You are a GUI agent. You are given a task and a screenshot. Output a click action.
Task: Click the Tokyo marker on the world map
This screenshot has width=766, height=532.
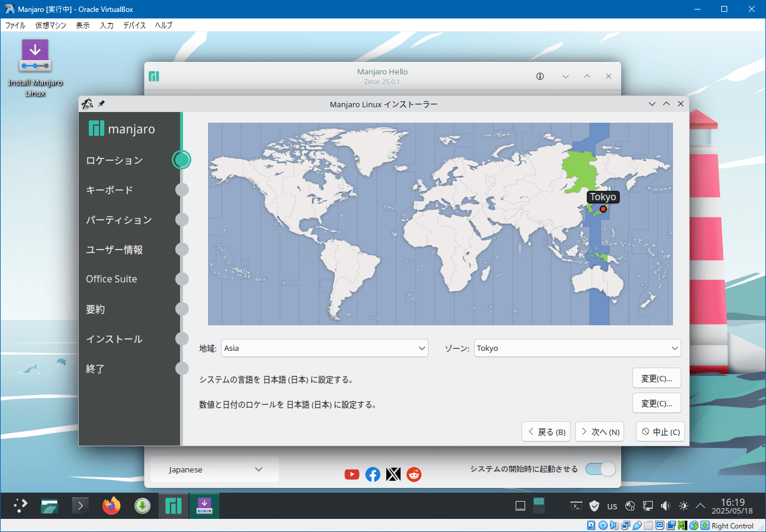(x=603, y=209)
